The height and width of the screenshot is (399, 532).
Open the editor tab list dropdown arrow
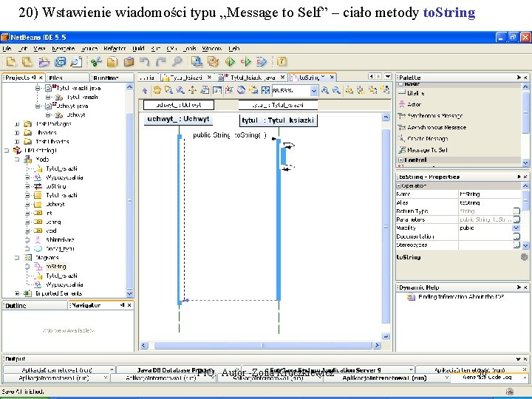pos(388,77)
